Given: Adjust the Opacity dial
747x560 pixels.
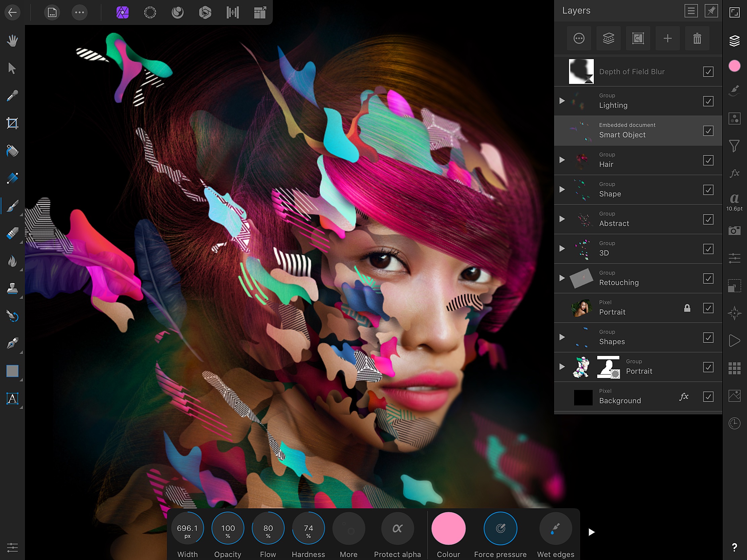Looking at the screenshot, I should pos(228,528).
